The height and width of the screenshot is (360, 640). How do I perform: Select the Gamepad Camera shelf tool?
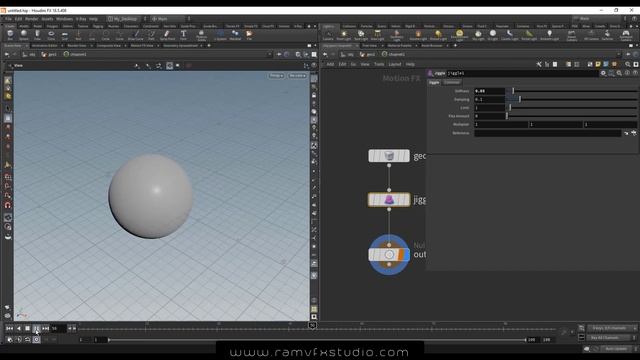[626, 35]
